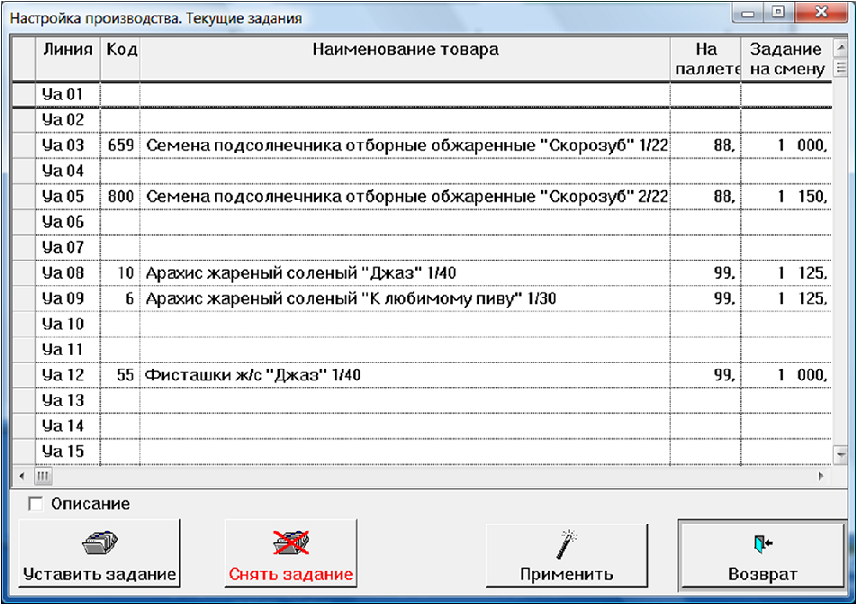
Task: Select line Уа 10 cell
Action: click(x=68, y=324)
